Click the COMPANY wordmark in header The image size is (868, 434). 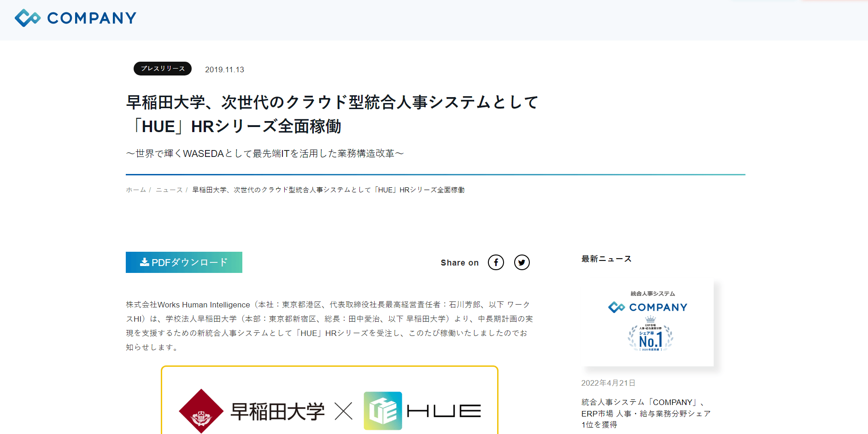click(x=92, y=18)
